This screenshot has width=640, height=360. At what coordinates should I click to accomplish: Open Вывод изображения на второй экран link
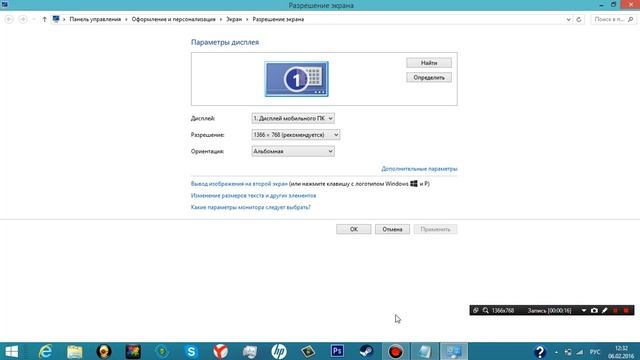coord(239,184)
